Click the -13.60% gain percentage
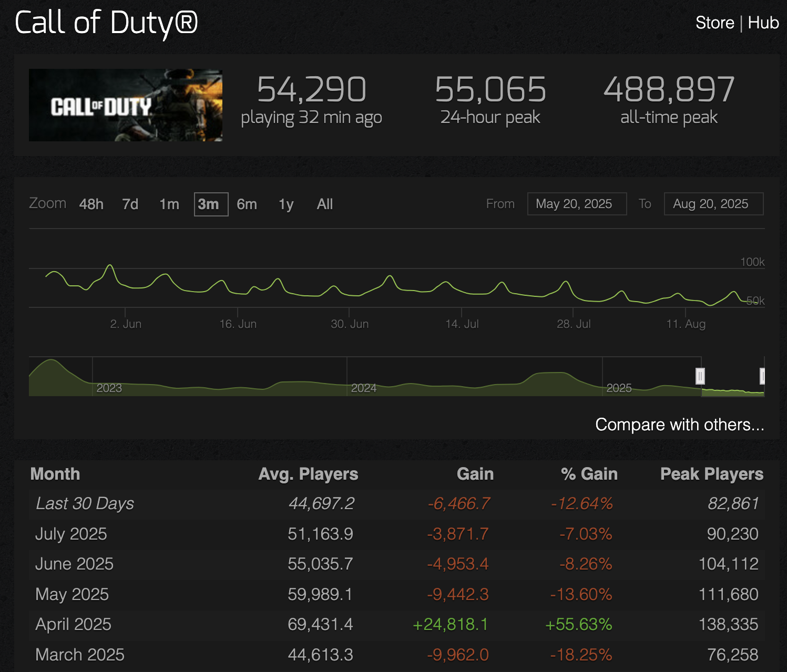 pos(581,595)
